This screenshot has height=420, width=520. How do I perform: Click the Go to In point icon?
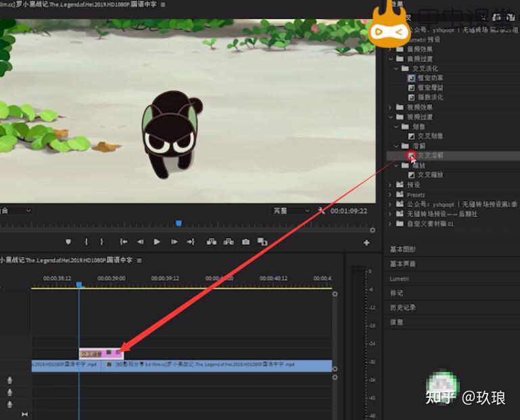pos(123,242)
